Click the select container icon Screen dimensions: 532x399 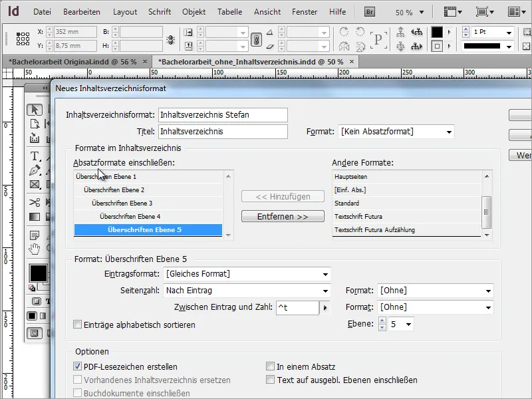[400, 32]
